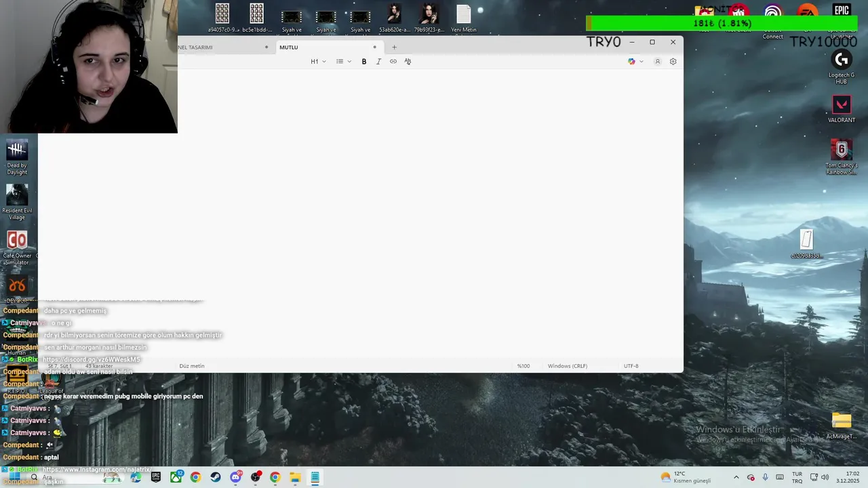This screenshot has width=868, height=488.
Task: Click UTF-8 encoding indicator
Action: coord(631,366)
